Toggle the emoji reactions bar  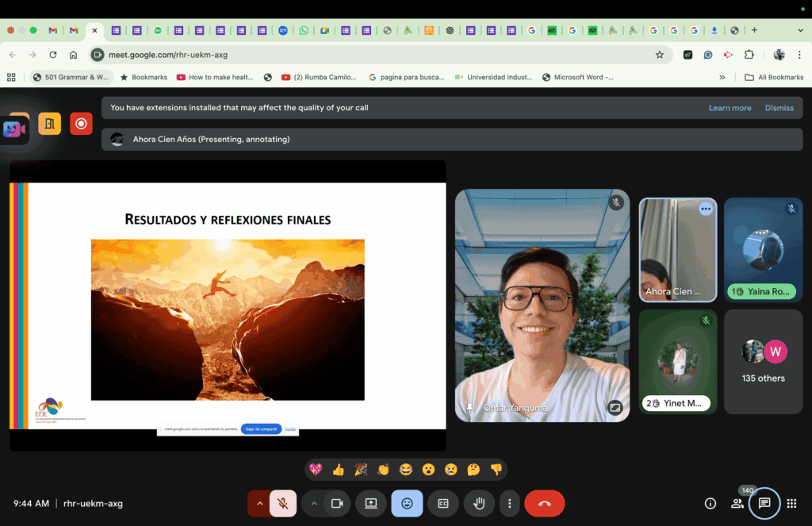pos(407,503)
